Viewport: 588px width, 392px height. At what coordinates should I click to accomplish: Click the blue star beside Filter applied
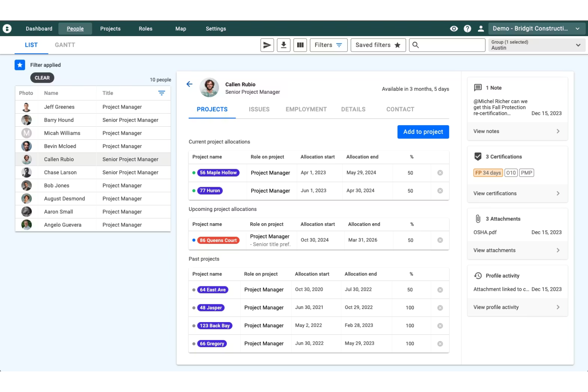click(x=20, y=65)
